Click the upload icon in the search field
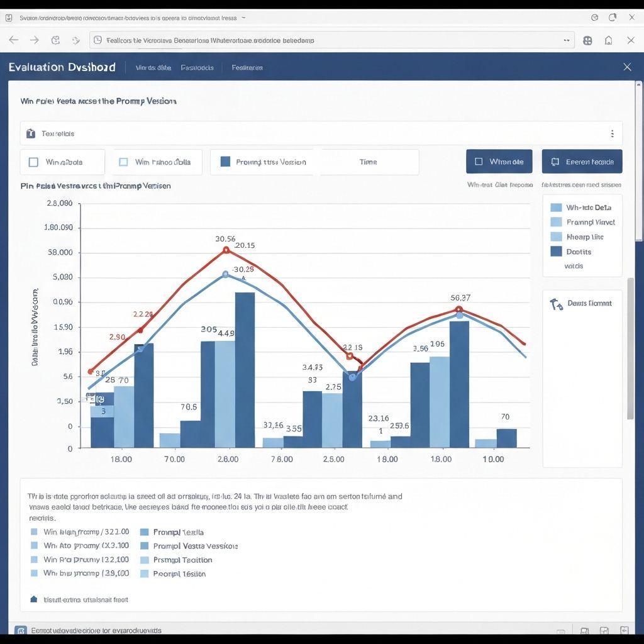This screenshot has width=644, height=644. click(31, 133)
